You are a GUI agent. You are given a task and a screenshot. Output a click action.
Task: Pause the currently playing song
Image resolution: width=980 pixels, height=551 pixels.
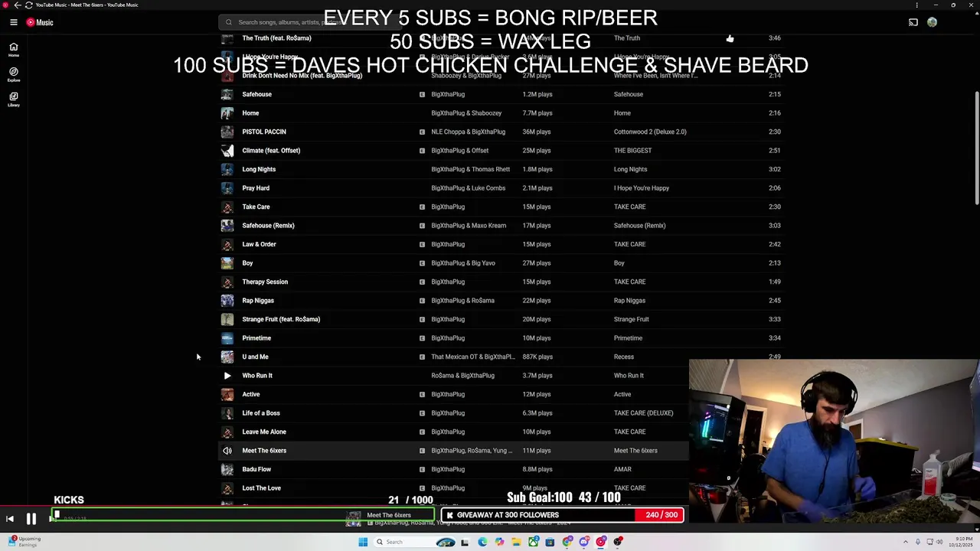[31, 519]
